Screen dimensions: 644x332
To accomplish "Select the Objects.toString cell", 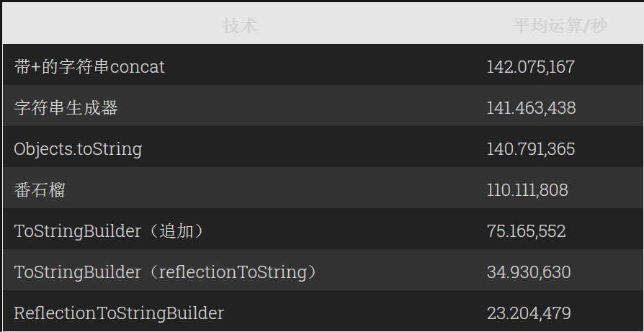I will [78, 149].
